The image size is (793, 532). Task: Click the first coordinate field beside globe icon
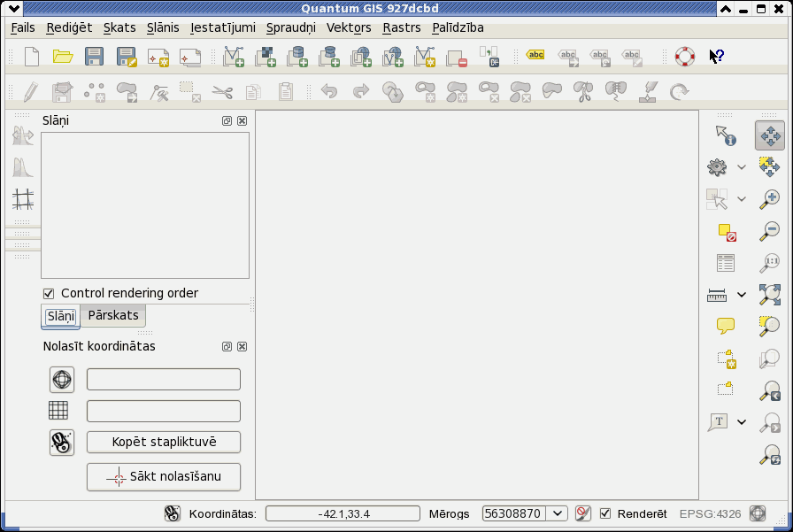[x=164, y=379]
